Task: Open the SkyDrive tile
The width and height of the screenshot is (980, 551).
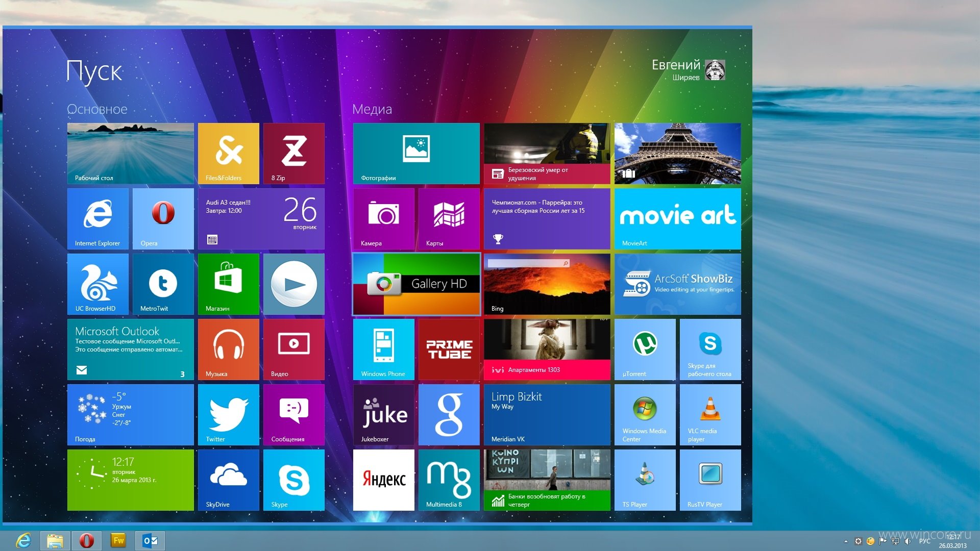Action: pyautogui.click(x=228, y=480)
